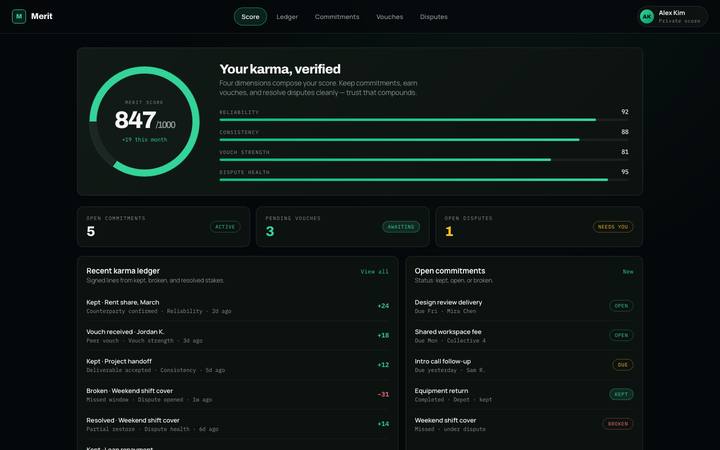
Task: Click the AK avatar icon
Action: (647, 17)
